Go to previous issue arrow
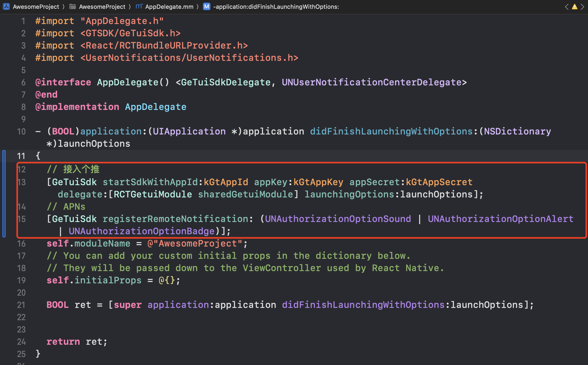The height and width of the screenshot is (365, 588). [567, 7]
